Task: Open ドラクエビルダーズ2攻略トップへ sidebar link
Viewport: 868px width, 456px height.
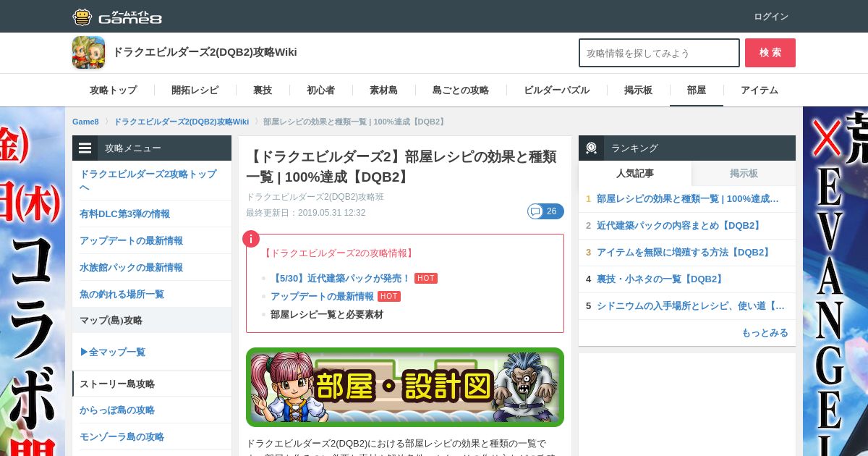Action: [152, 180]
